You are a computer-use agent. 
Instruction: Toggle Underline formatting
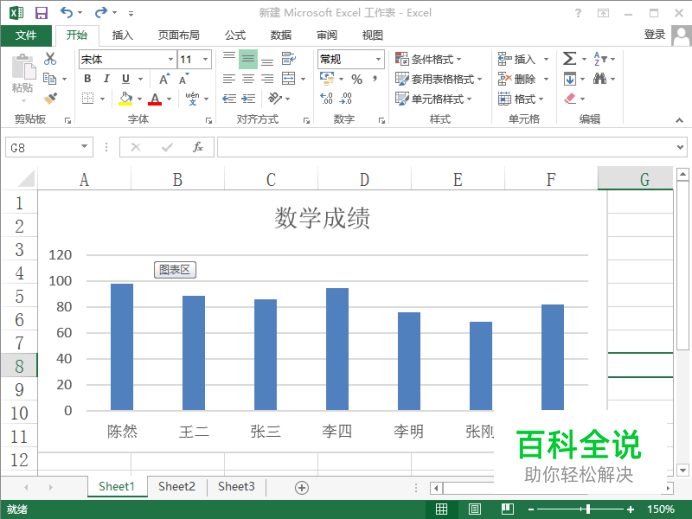pyautogui.click(x=126, y=79)
